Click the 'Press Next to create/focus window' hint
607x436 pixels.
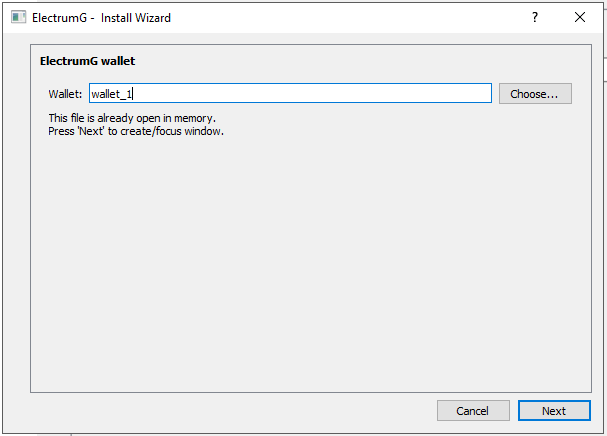point(136,131)
